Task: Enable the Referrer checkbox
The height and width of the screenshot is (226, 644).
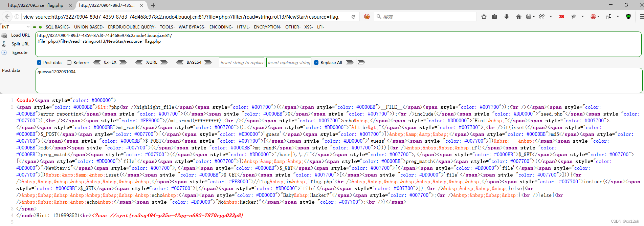Action: click(x=69, y=62)
